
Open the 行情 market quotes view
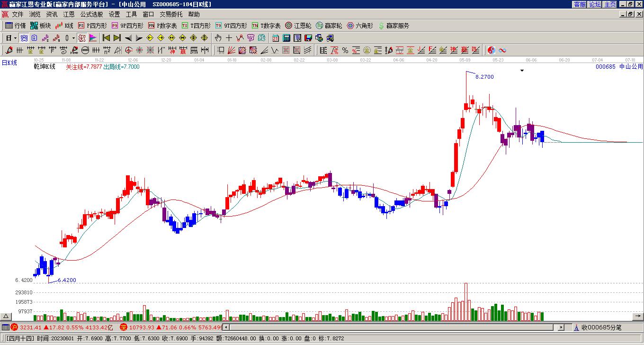coord(15,26)
